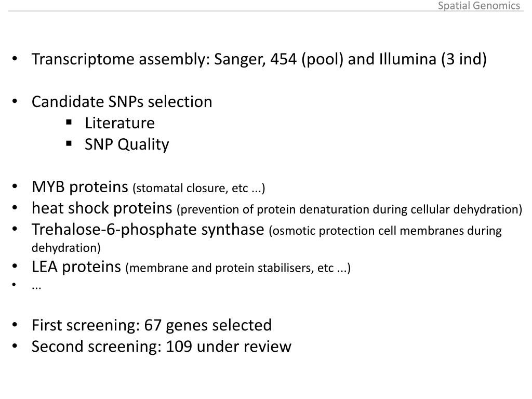Select Second screening: 109 under review line
The height and width of the screenshot is (399, 532).
162,347
